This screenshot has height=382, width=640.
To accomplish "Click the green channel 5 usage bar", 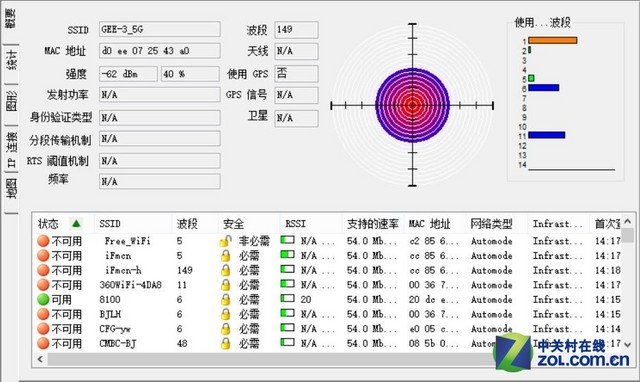I will click(x=531, y=78).
